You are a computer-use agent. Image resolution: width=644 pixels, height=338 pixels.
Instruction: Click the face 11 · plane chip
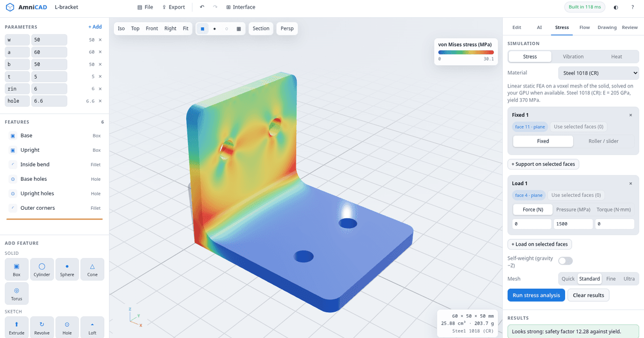[530, 127]
